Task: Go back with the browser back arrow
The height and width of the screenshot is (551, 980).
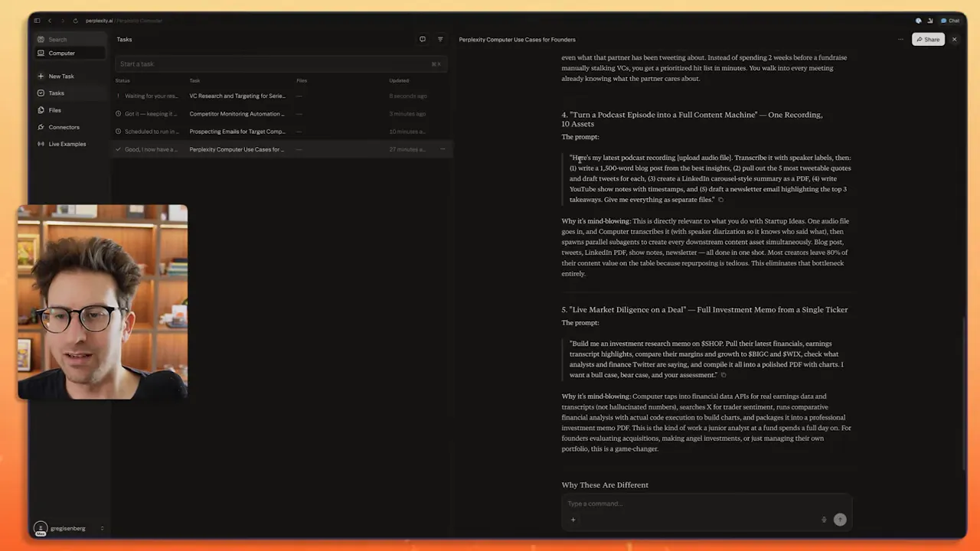Action: pos(50,21)
